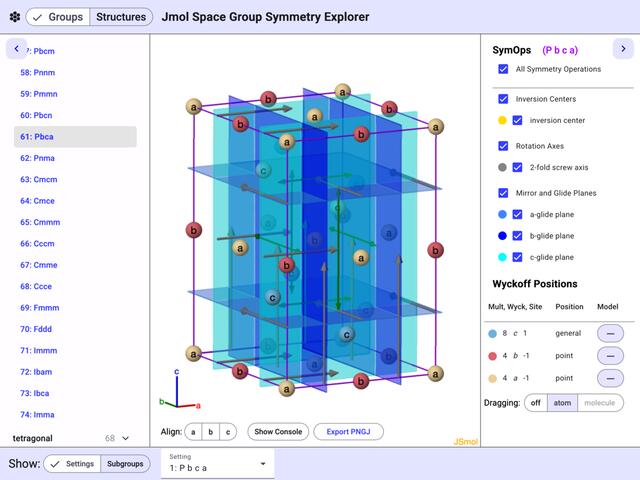Click the Export PNGJ button
This screenshot has width=640, height=480.
348,431
